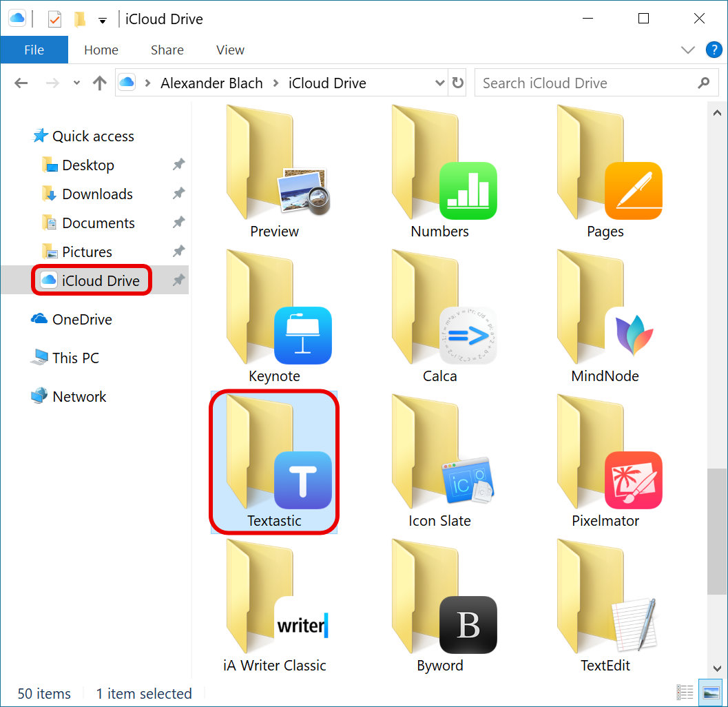728x707 pixels.
Task: Click iCloud Drive in the address path
Action: point(327,83)
